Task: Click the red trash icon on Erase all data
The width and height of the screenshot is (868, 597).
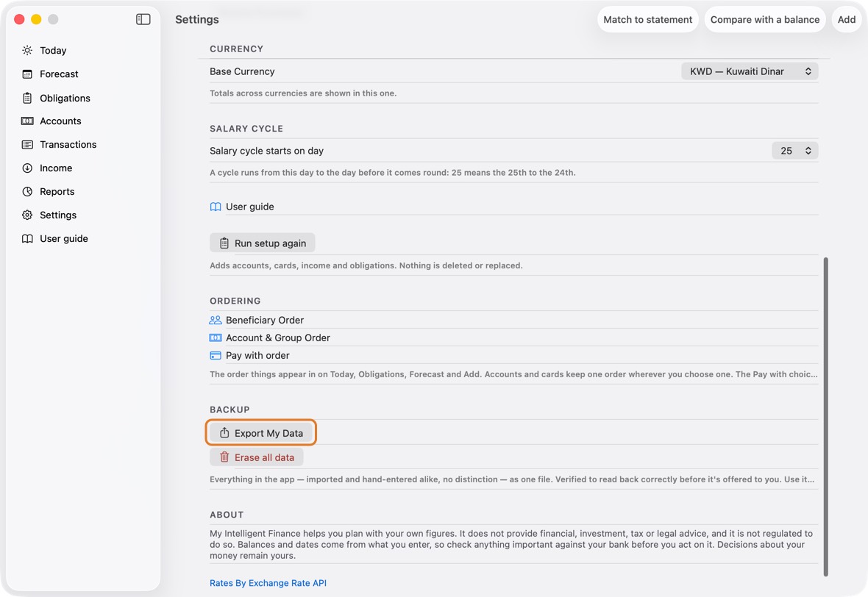Action: (x=224, y=457)
